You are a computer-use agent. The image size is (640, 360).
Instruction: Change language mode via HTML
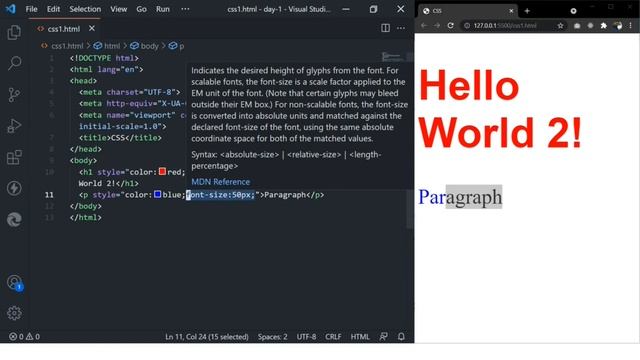click(360, 337)
